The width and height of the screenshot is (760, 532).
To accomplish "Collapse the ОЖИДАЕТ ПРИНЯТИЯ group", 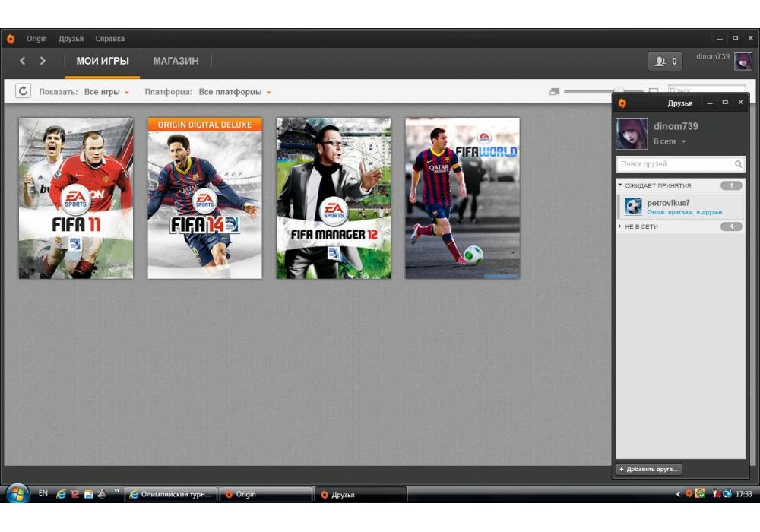I will pos(620,185).
